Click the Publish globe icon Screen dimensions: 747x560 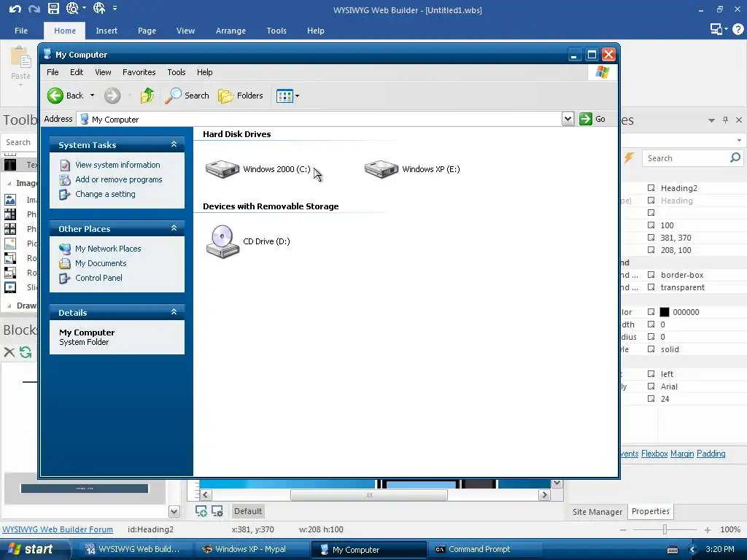point(99,8)
